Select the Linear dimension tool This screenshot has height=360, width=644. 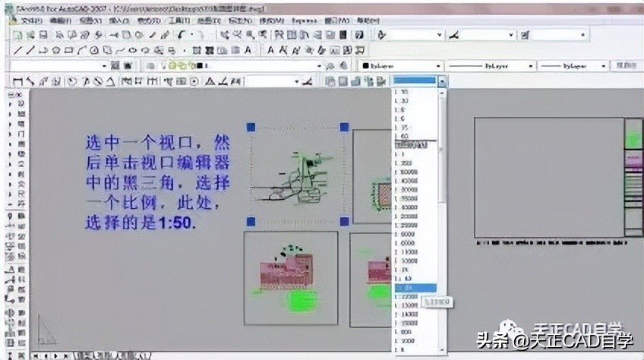point(17,81)
